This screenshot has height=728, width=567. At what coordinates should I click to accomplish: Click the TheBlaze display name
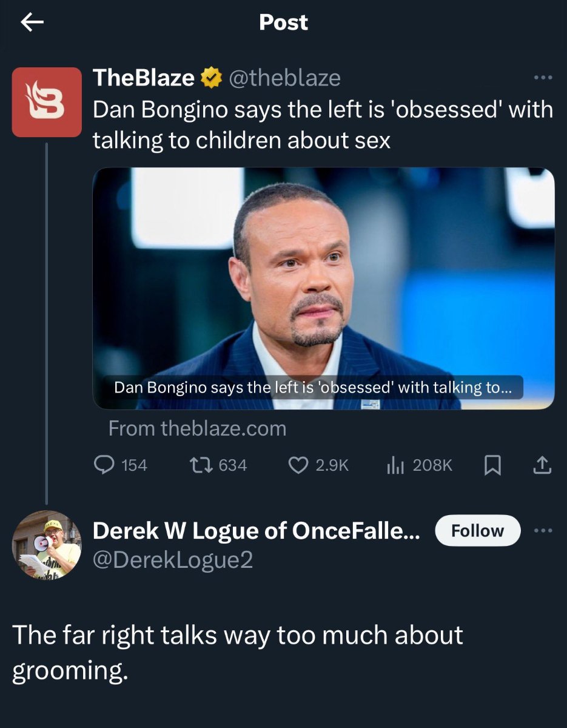click(144, 78)
